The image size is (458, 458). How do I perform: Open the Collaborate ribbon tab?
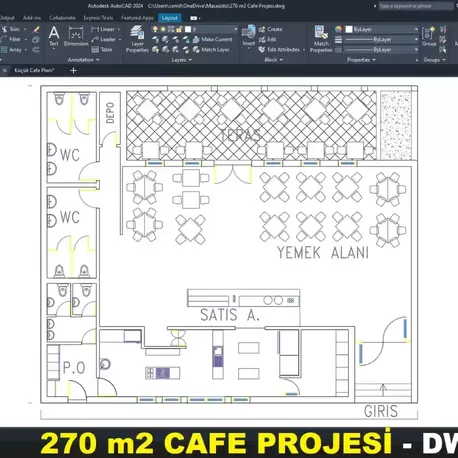(62, 18)
